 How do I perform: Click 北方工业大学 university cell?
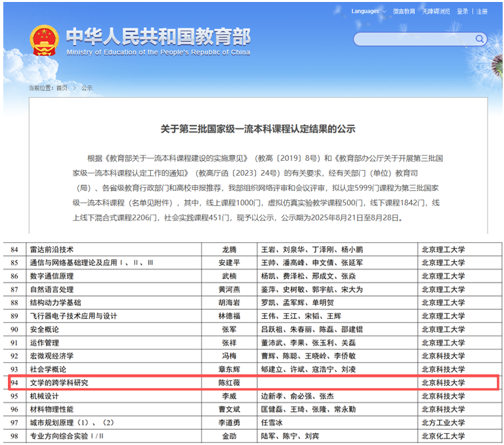443,423
